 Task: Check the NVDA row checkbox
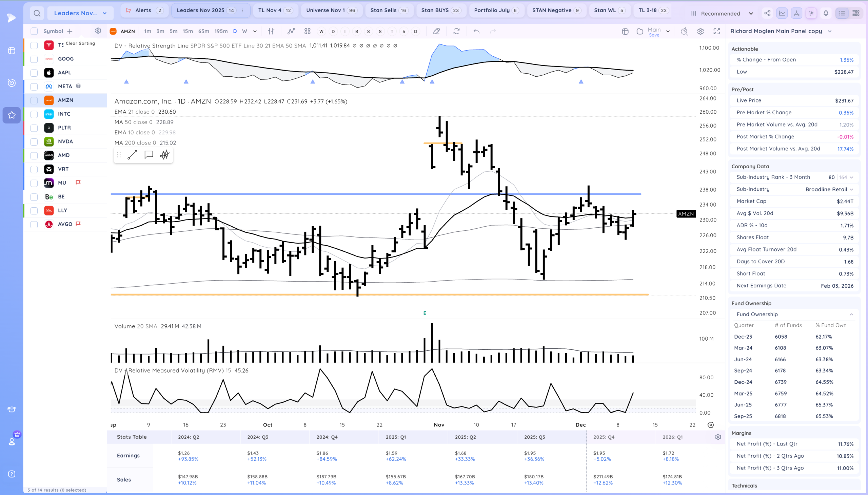point(34,142)
